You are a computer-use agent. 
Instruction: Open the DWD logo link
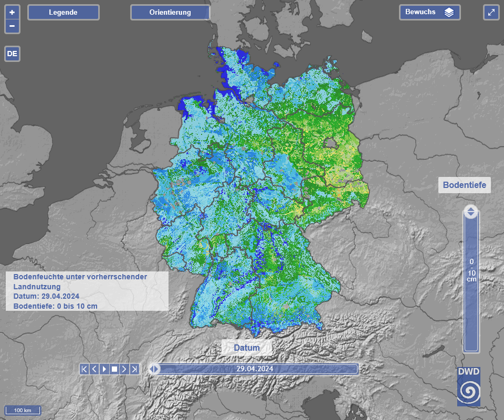[x=468, y=386]
